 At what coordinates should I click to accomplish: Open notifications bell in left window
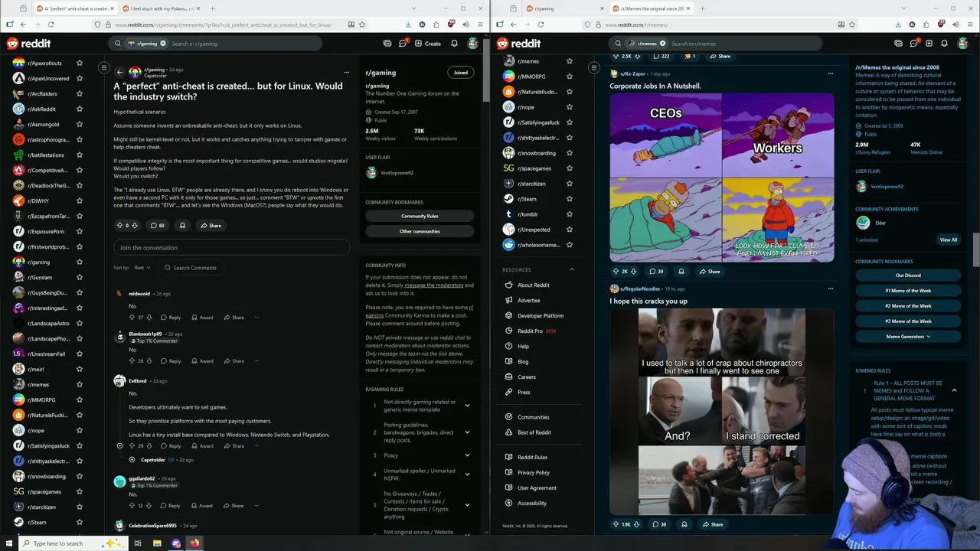454,44
